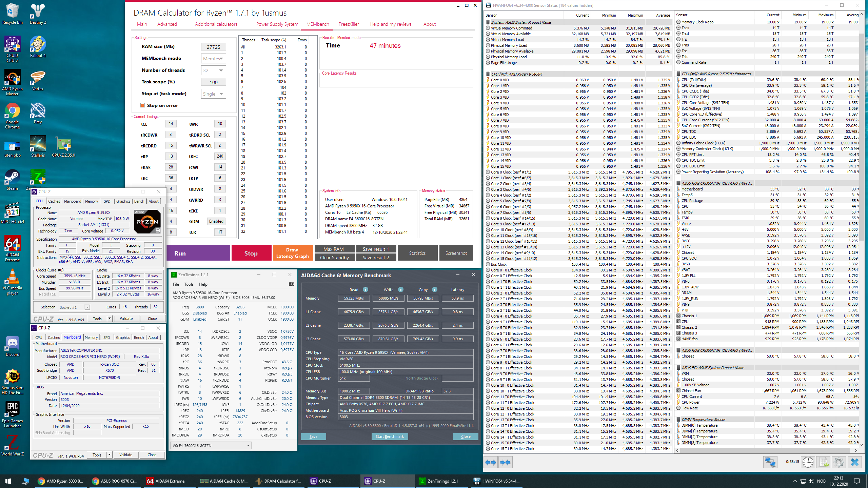868x488 pixels.
Task: Open FreezKiller tab
Action: 349,24
